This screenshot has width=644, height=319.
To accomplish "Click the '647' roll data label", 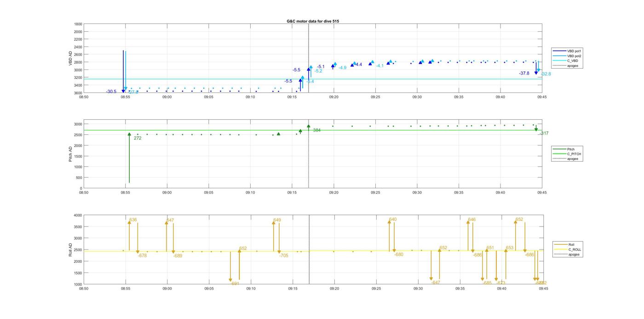I will pyautogui.click(x=170, y=220).
